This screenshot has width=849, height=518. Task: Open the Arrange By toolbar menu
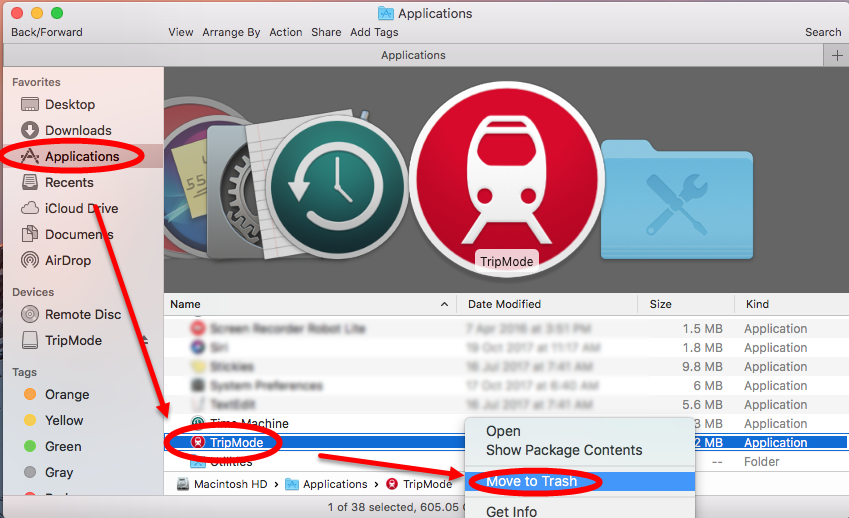(x=231, y=32)
